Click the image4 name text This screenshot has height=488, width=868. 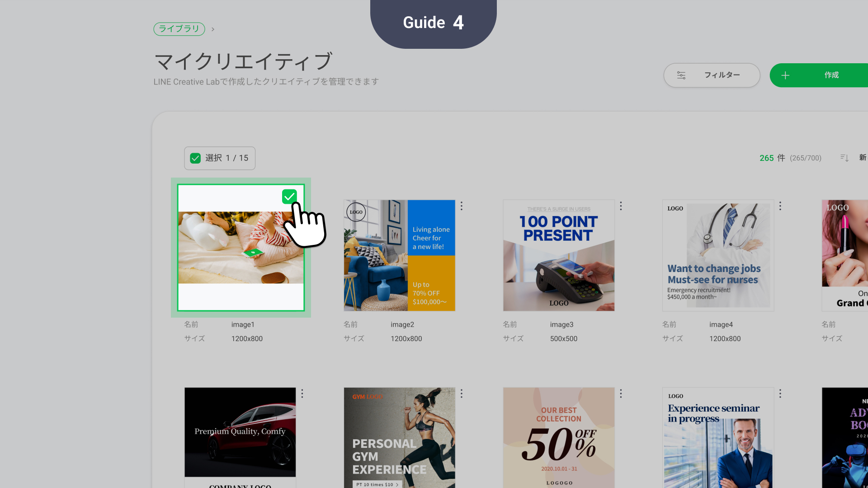(721, 324)
